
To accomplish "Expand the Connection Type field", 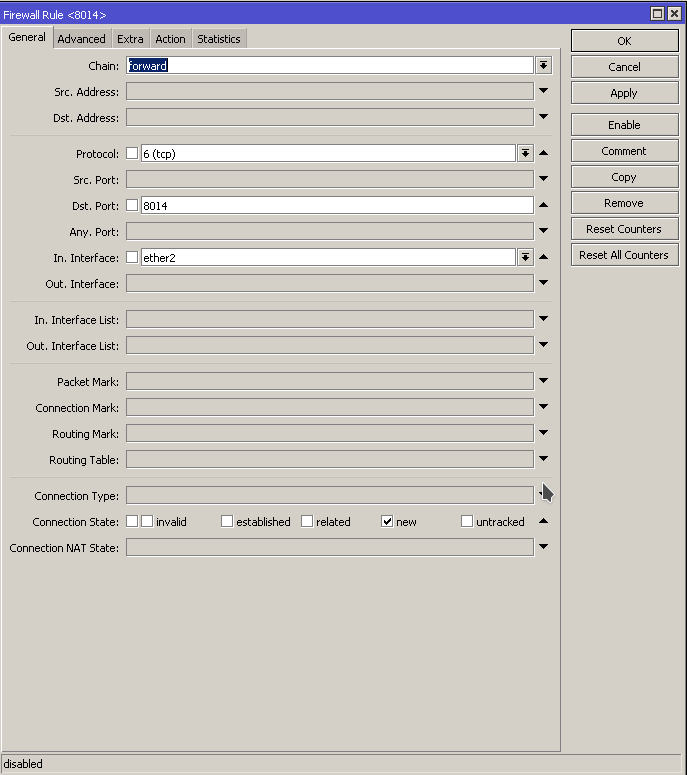I will [544, 494].
